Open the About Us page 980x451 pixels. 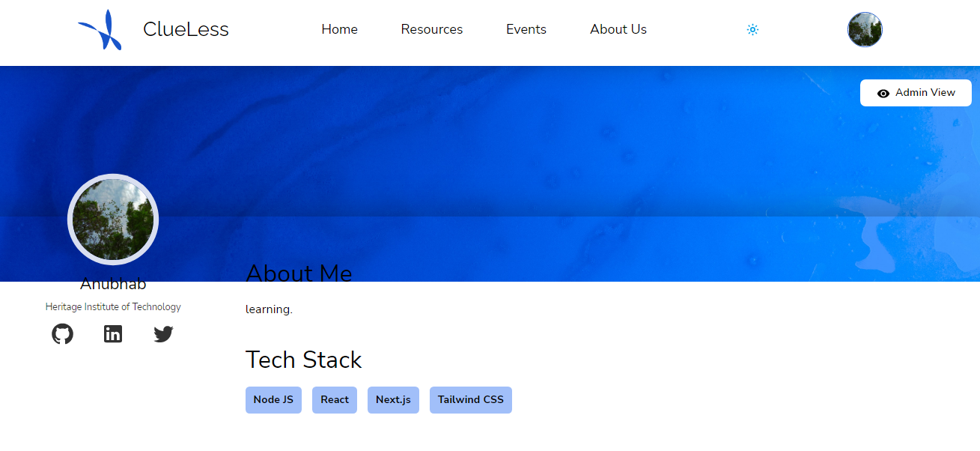pyautogui.click(x=618, y=29)
